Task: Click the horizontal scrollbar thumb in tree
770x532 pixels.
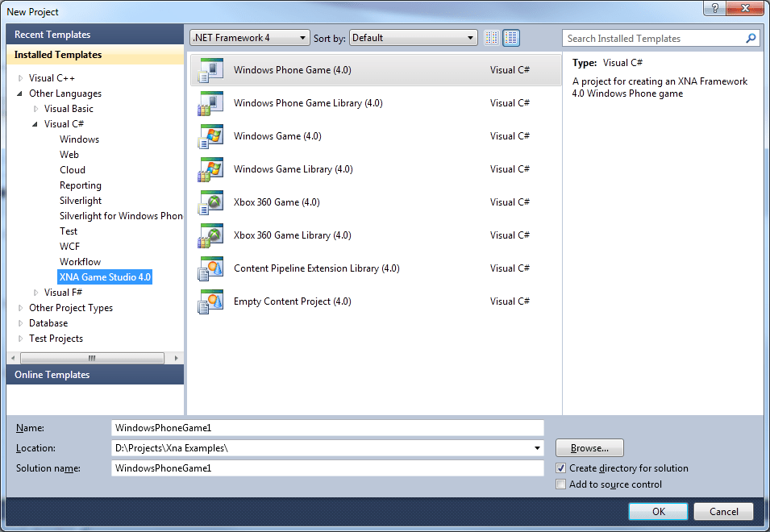Action: pos(92,358)
